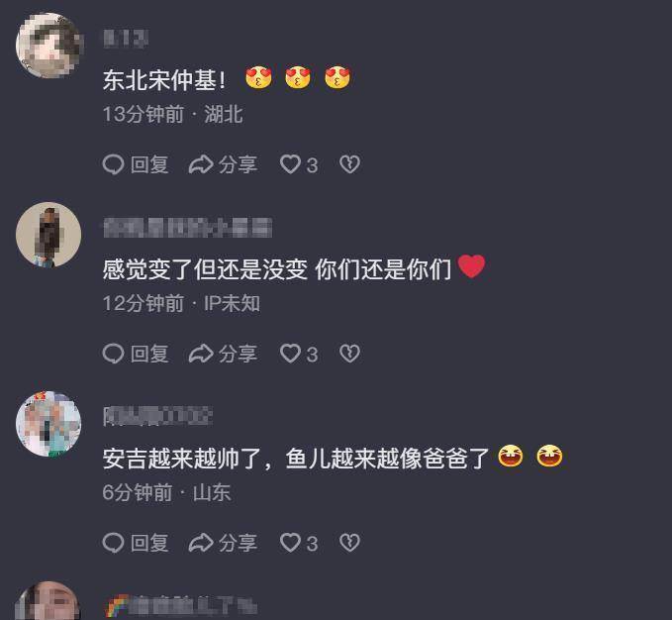Share the 东北宋仲基 comment
Screen dimensions: 672x620
click(223, 164)
